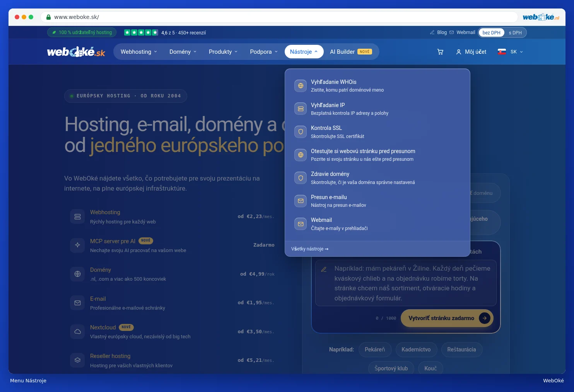This screenshot has width=574, height=392.
Task: Choose Presun e-mailu in the tools menu
Action: click(x=377, y=201)
